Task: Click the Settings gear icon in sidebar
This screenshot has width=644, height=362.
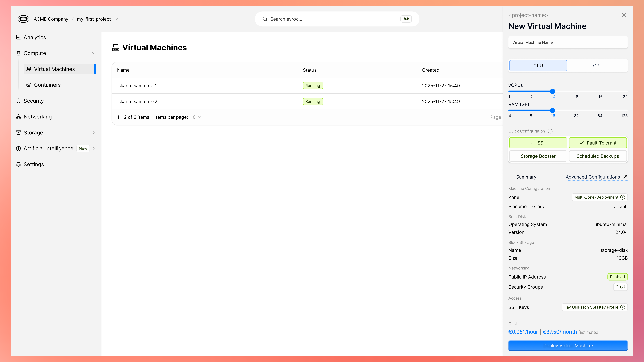Action: pos(18,164)
